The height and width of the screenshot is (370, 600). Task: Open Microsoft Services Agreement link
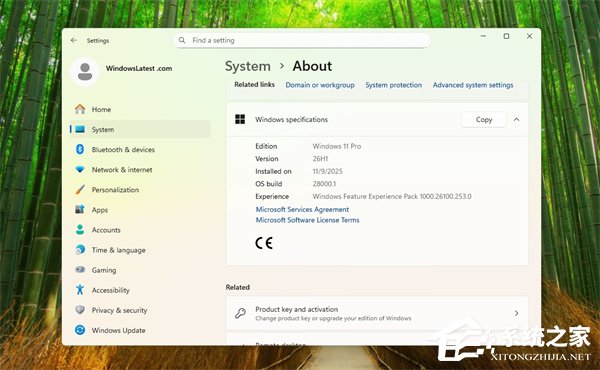pyautogui.click(x=302, y=209)
